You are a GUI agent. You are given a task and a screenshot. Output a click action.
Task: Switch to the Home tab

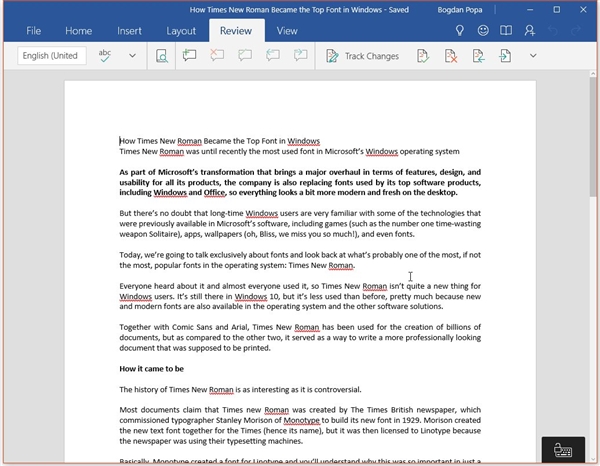click(x=78, y=31)
